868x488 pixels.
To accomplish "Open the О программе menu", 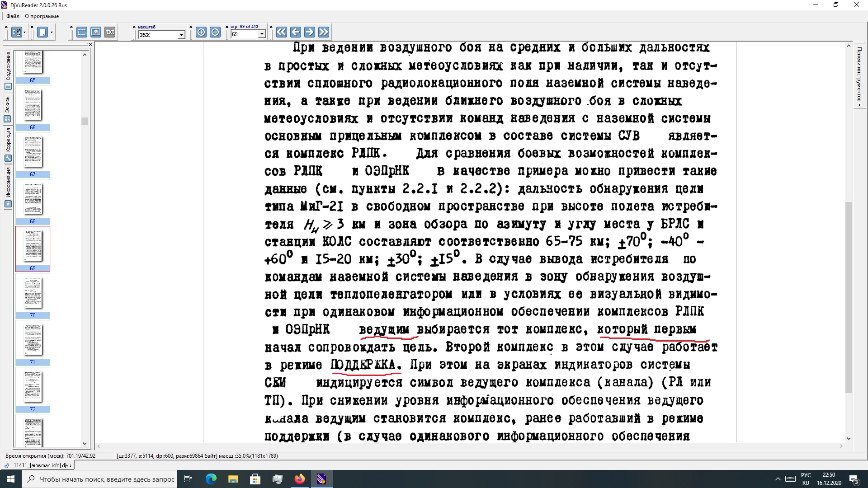I will pos(42,16).
